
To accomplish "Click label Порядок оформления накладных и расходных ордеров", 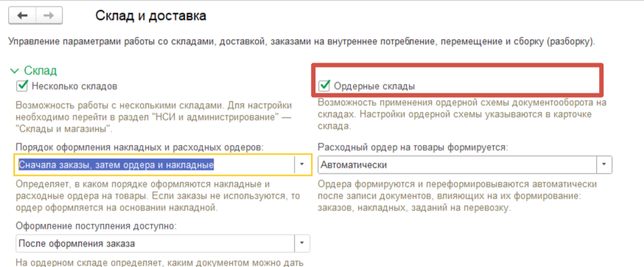I will (140, 147).
